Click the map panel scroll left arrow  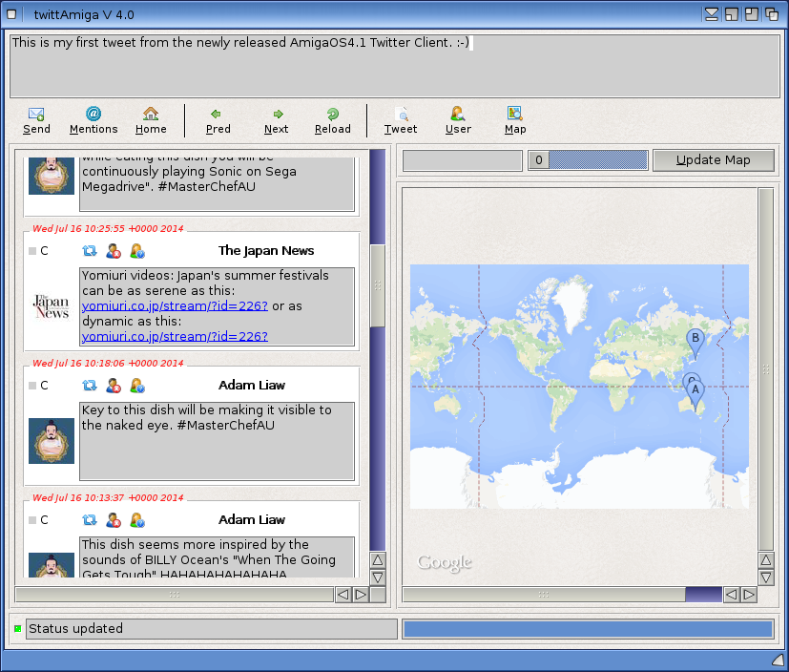coord(732,595)
